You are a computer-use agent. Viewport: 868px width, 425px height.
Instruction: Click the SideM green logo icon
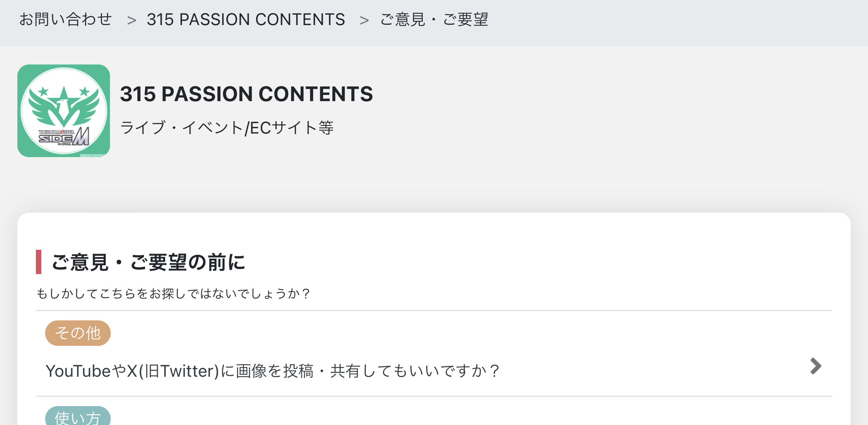click(64, 111)
